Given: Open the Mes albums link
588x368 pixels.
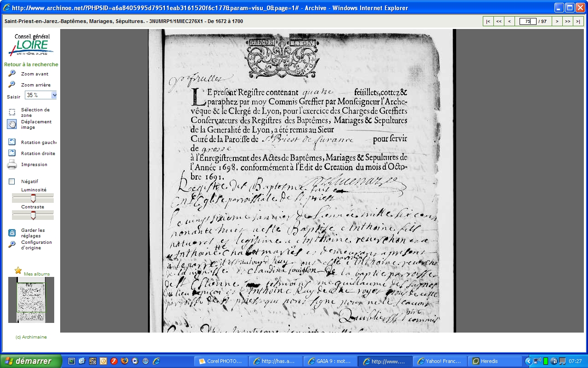Looking at the screenshot, I should click(x=37, y=274).
